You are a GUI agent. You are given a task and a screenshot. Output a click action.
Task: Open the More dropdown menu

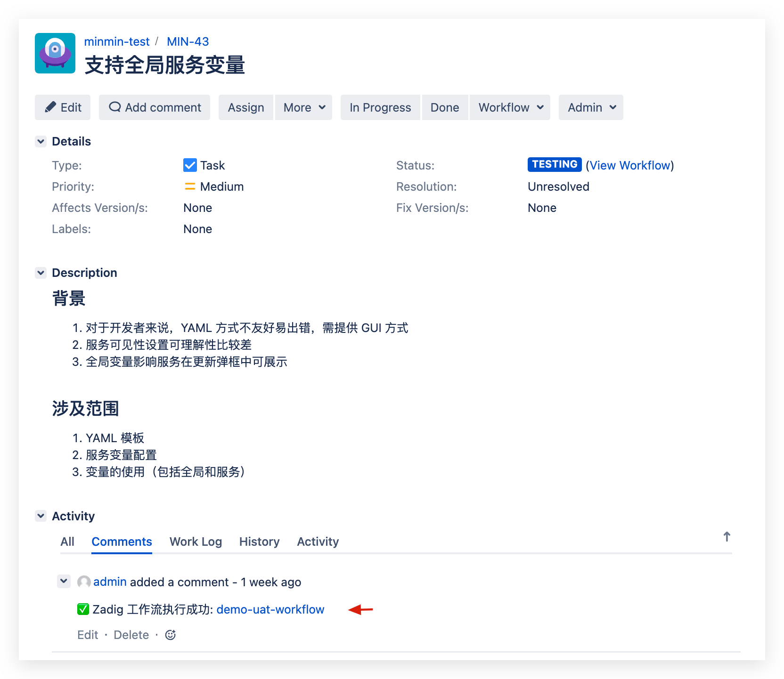[304, 107]
